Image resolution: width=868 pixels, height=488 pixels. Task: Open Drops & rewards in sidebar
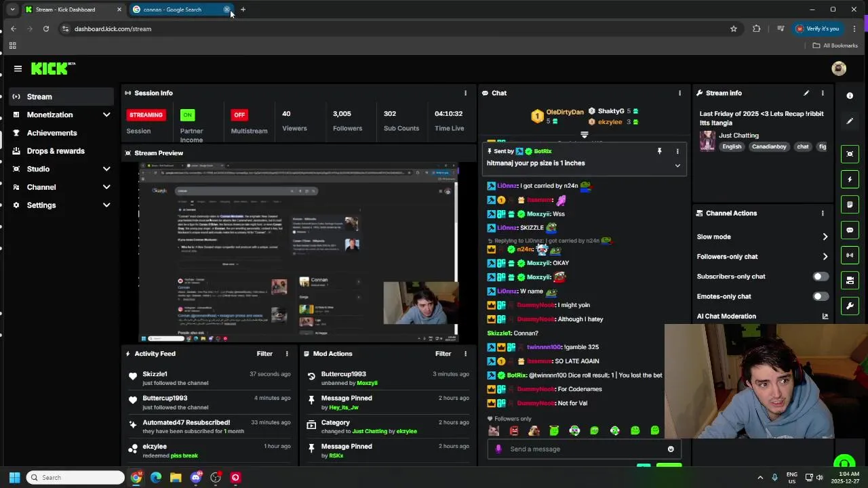61,151
